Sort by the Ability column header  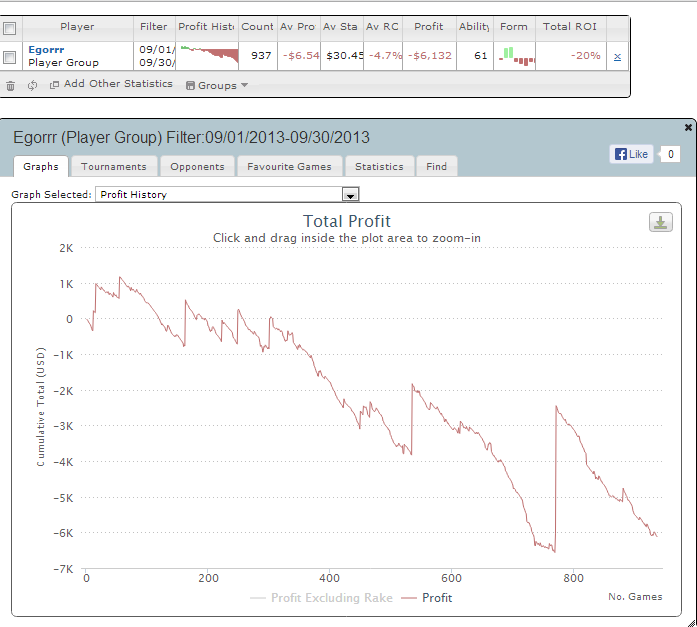474,27
